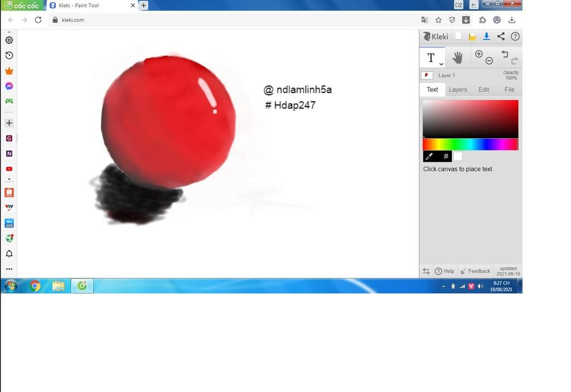The height and width of the screenshot is (392, 571).
Task: Open the Share options via share icon
Action: (x=500, y=36)
